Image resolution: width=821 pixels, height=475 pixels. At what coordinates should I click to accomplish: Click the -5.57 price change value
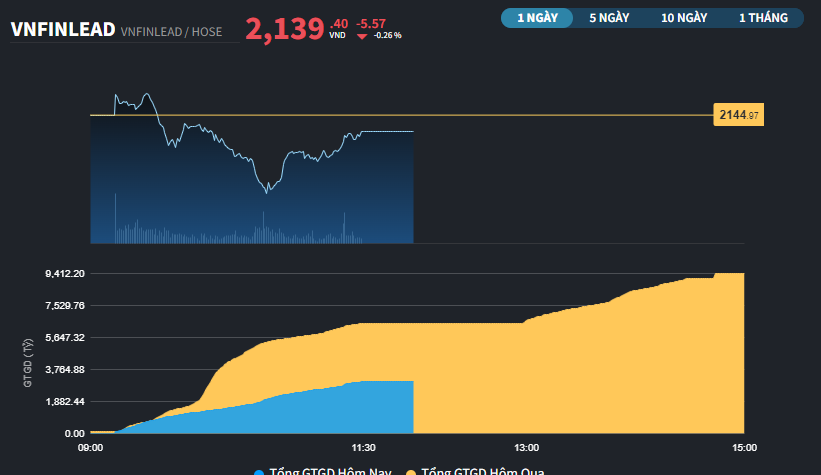(x=371, y=23)
